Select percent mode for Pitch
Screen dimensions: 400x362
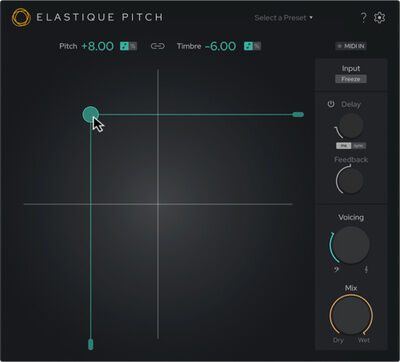pyautogui.click(x=133, y=46)
